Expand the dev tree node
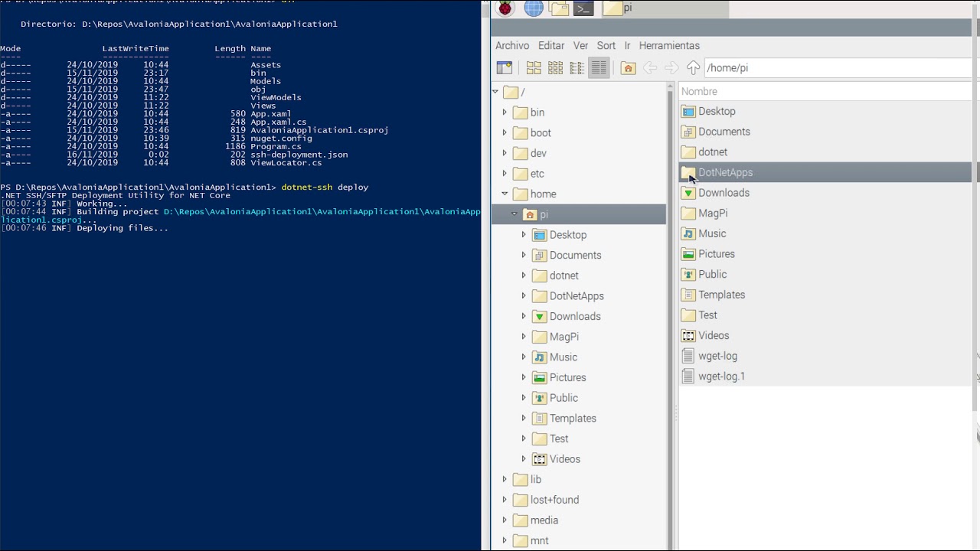 pos(505,153)
